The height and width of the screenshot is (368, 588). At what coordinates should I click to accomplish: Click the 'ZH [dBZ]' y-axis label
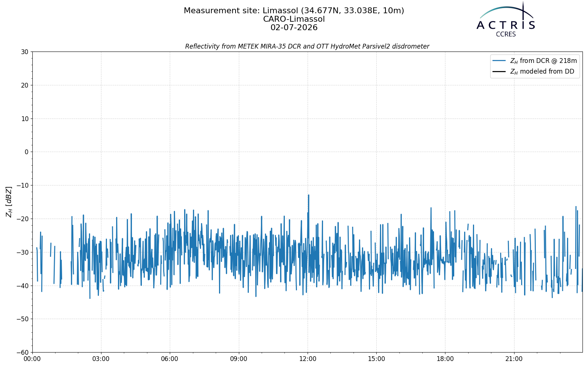point(9,202)
